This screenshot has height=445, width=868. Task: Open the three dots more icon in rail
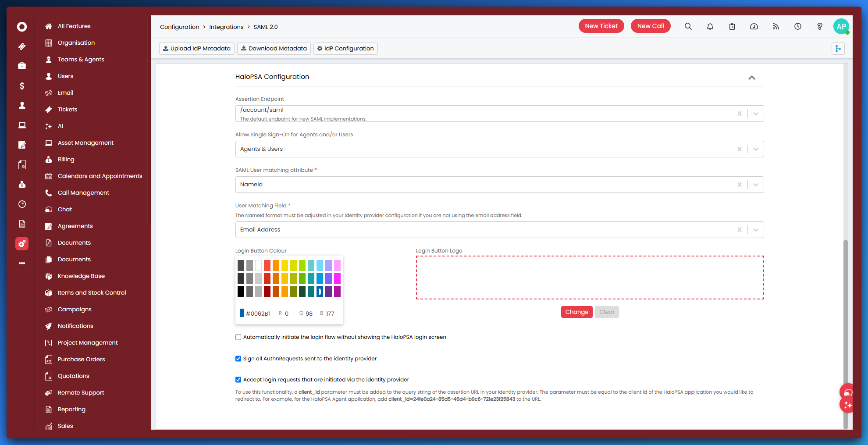pos(22,263)
